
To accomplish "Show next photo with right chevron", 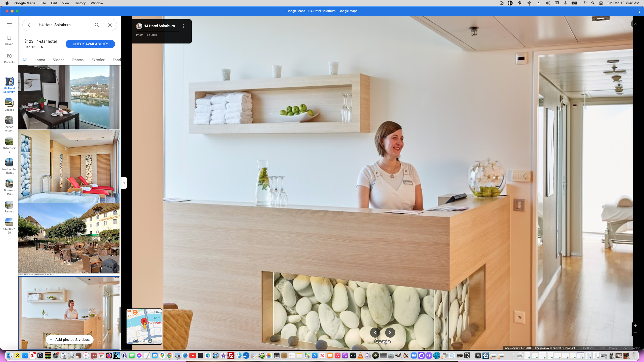I will tap(390, 333).
